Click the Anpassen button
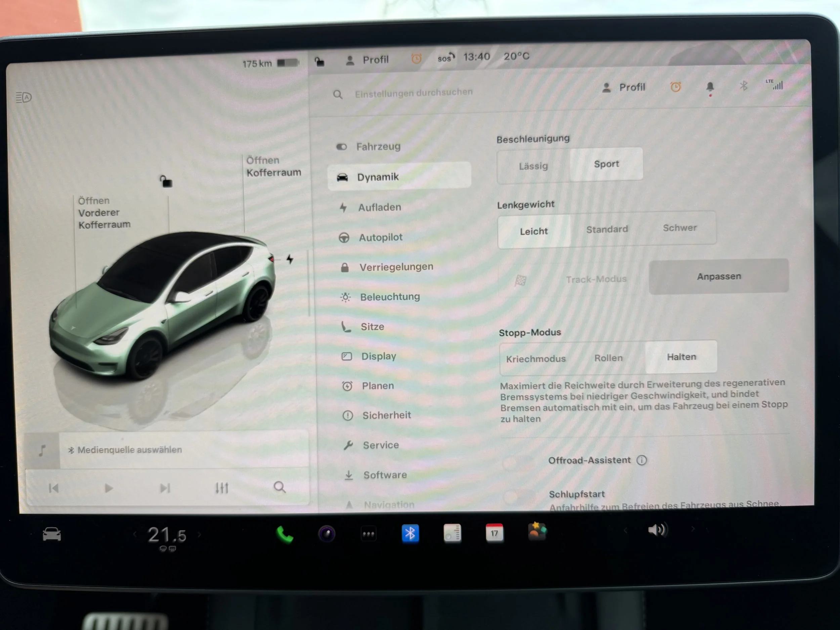The height and width of the screenshot is (630, 840). [x=719, y=277]
